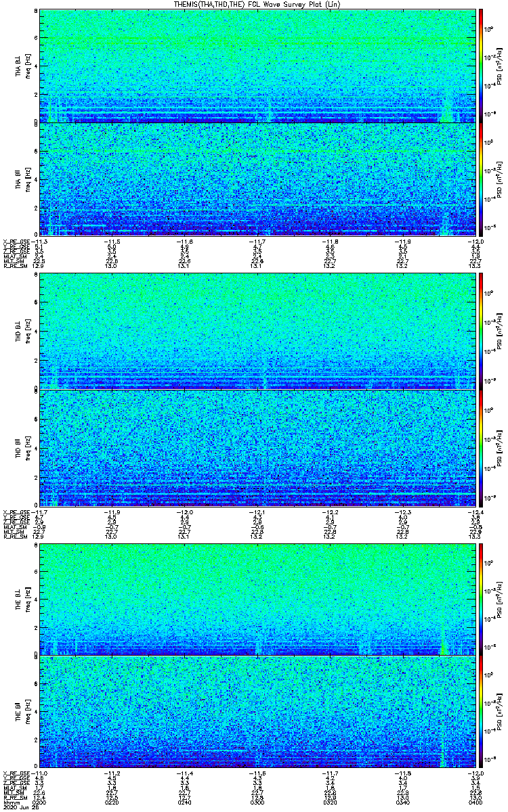Click the color bar beside THA B-perpendicular panel
508x812 pixels.
point(481,66)
